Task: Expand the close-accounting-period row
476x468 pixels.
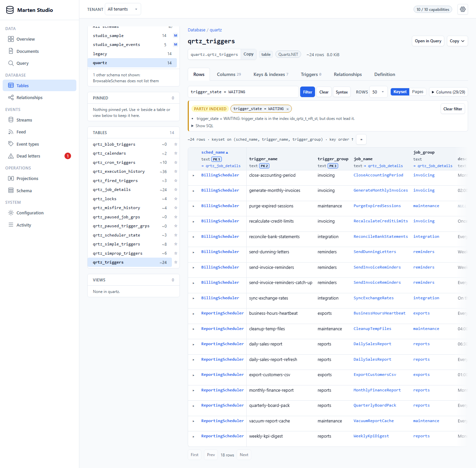Action: point(194,175)
